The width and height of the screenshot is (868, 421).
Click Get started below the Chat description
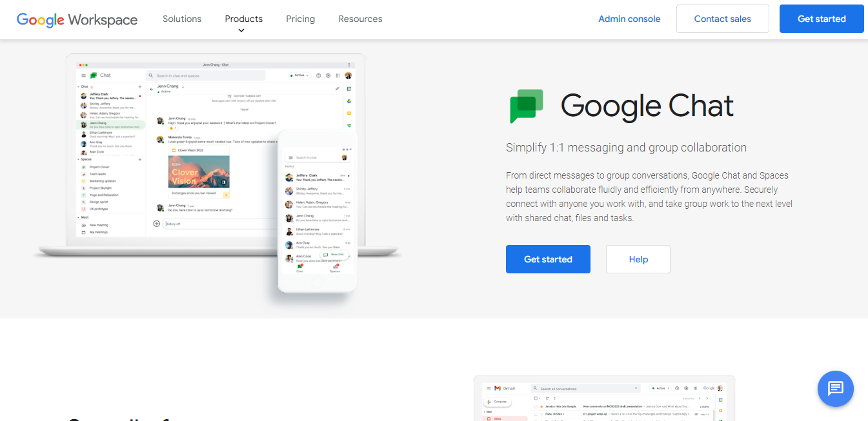[x=548, y=259]
